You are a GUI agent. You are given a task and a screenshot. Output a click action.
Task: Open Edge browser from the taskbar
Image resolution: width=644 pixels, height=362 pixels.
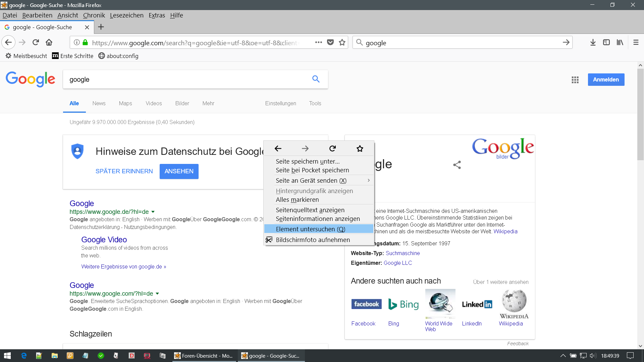pyautogui.click(x=24, y=356)
